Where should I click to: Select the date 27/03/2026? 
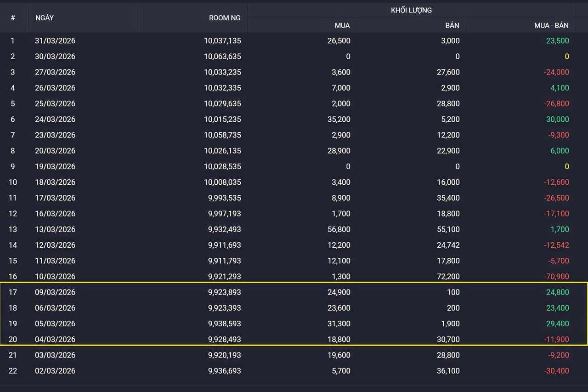pyautogui.click(x=55, y=72)
